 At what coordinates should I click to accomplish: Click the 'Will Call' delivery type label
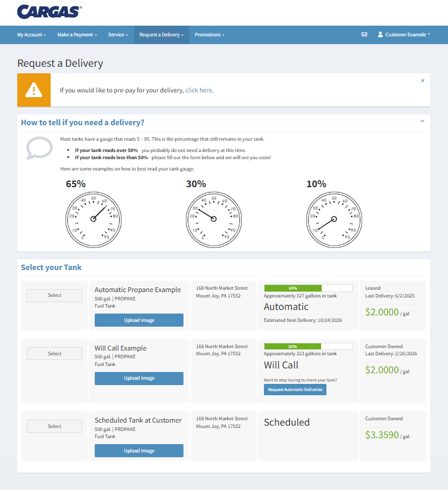pos(281,365)
